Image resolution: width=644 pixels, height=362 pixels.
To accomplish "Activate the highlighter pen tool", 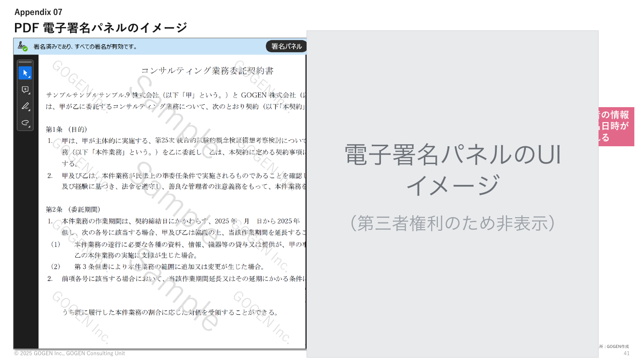I will point(25,106).
